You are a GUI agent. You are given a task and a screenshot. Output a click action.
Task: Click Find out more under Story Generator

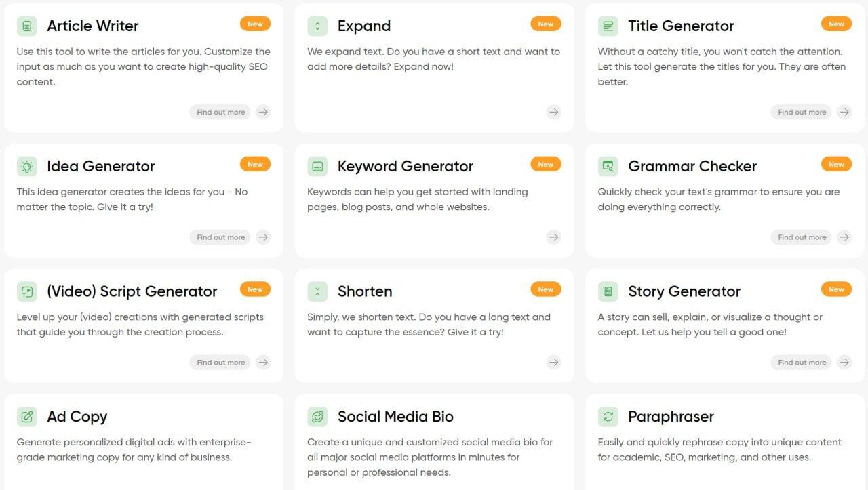[x=802, y=363]
